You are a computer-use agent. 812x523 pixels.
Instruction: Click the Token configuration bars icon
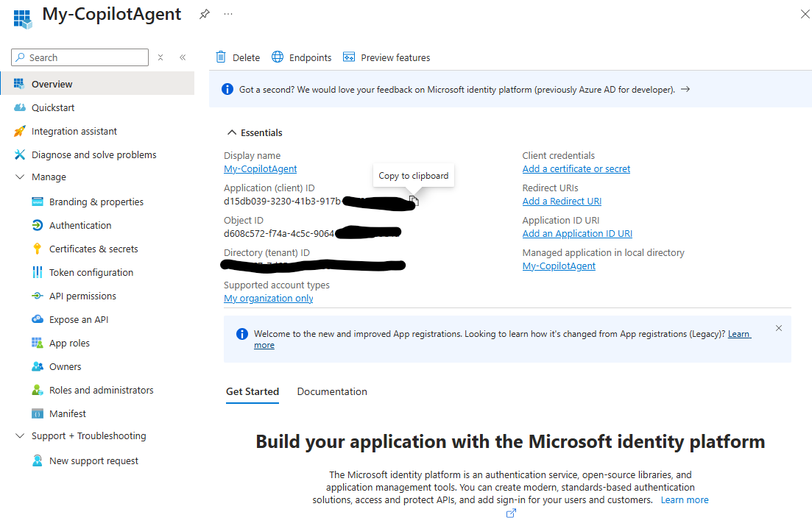point(38,273)
